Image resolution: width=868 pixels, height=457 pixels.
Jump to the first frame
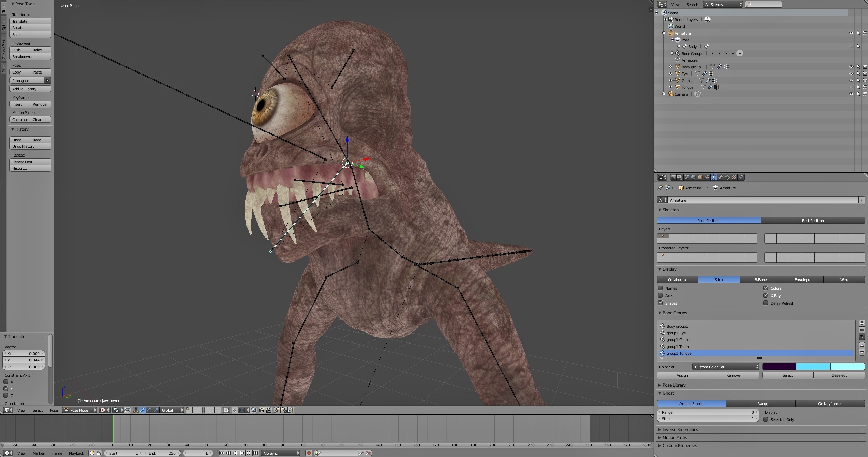pos(222,453)
